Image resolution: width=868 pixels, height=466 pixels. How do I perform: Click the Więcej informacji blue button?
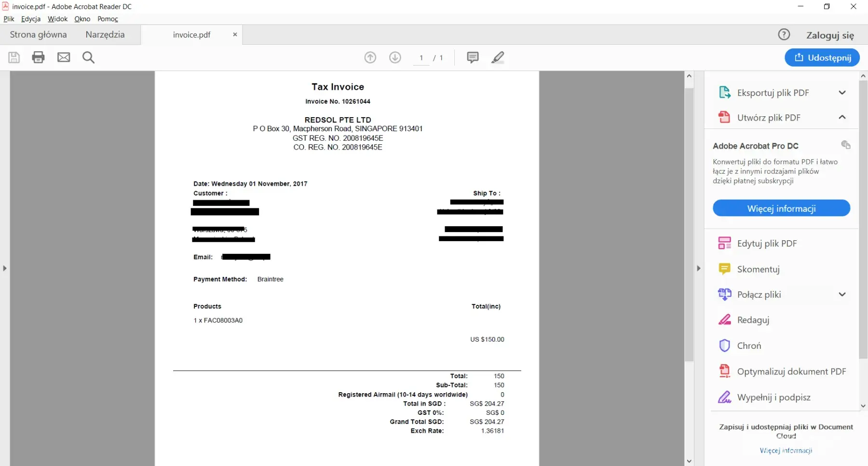(x=781, y=208)
